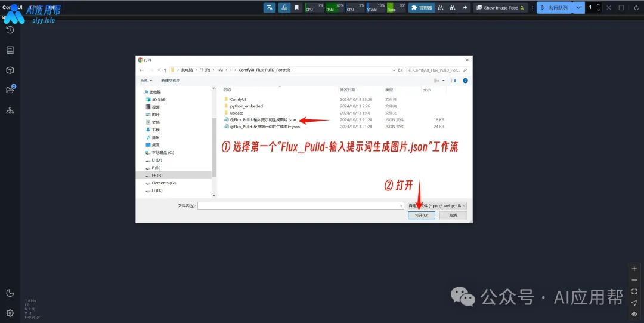Click the bookmark icon in top toolbar

[296, 7]
